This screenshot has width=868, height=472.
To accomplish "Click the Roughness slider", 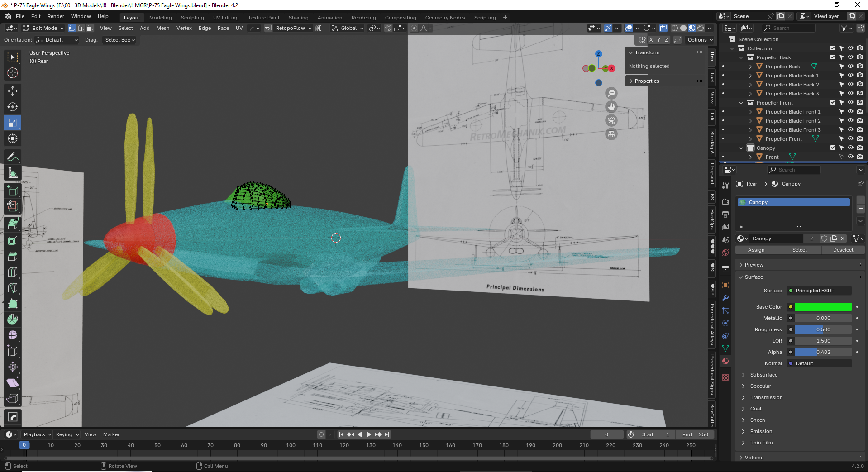I will pos(823,329).
